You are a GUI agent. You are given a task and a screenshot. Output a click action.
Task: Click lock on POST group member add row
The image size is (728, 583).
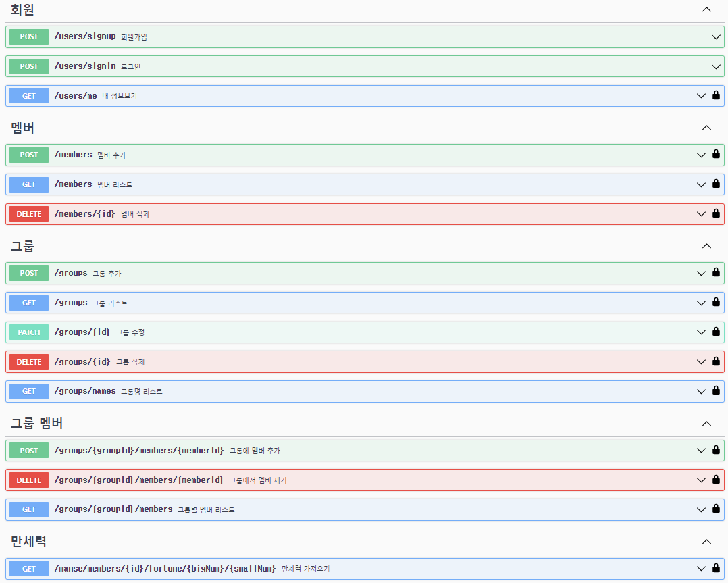pos(716,450)
